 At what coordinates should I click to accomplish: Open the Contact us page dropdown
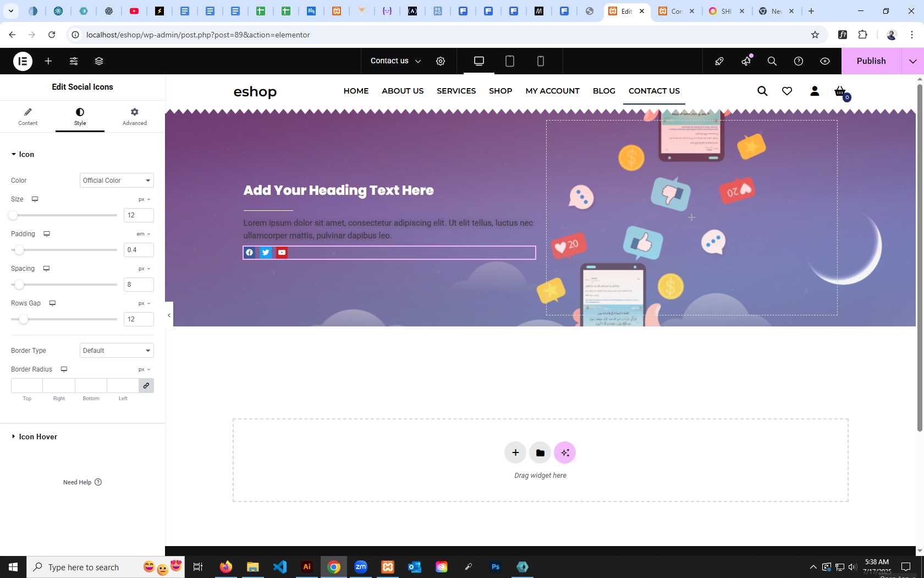[395, 61]
